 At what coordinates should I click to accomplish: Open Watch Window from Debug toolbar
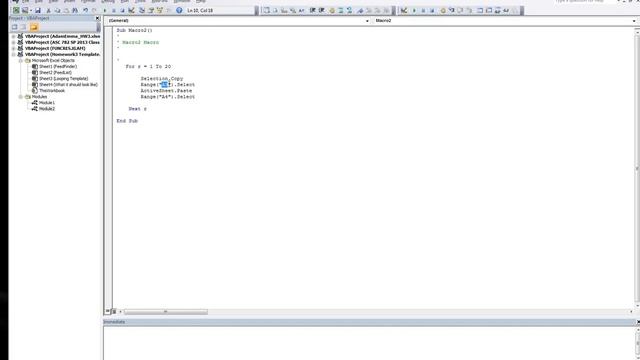point(498,10)
